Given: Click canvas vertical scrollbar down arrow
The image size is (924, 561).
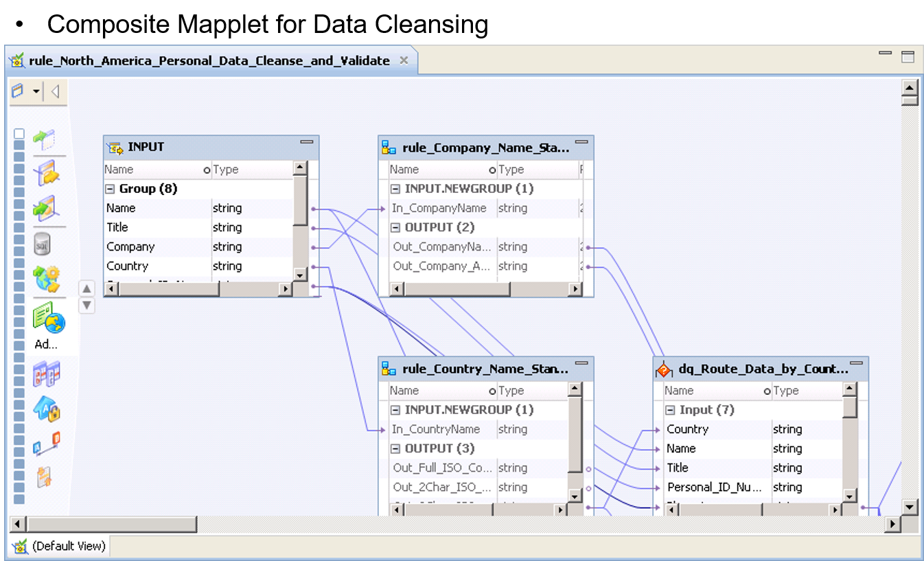Looking at the screenshot, I should (910, 507).
